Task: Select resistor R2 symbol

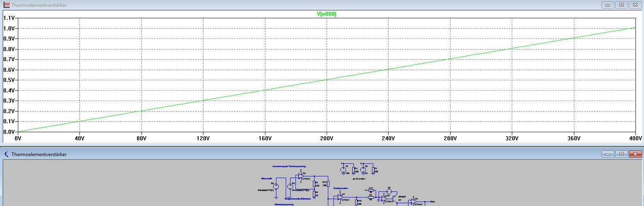Action: click(x=373, y=170)
